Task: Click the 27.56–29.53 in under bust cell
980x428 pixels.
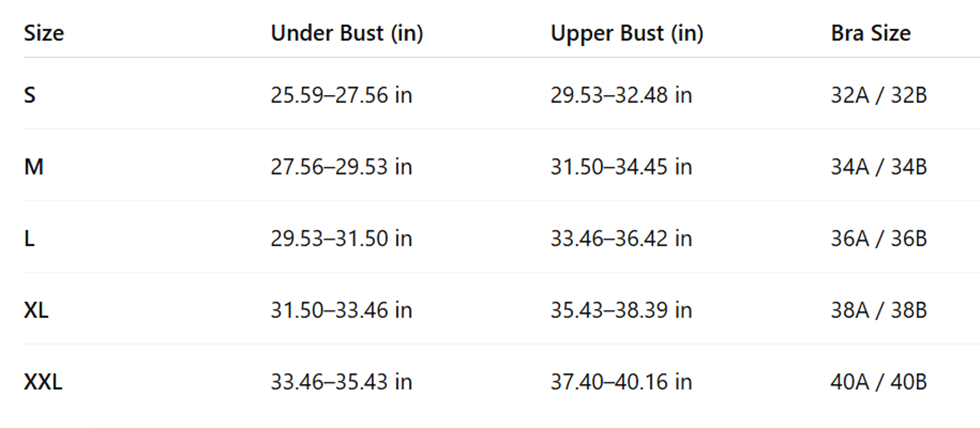Action: click(x=341, y=167)
